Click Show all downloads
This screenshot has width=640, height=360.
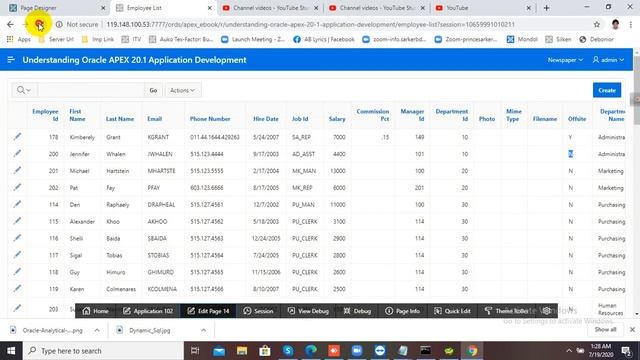pos(605,329)
